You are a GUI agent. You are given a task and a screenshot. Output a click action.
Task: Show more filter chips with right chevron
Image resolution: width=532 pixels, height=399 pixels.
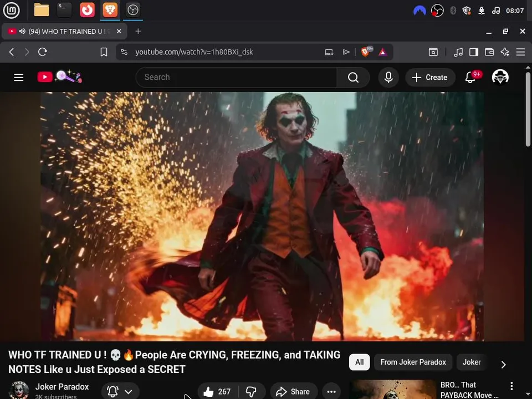point(504,365)
